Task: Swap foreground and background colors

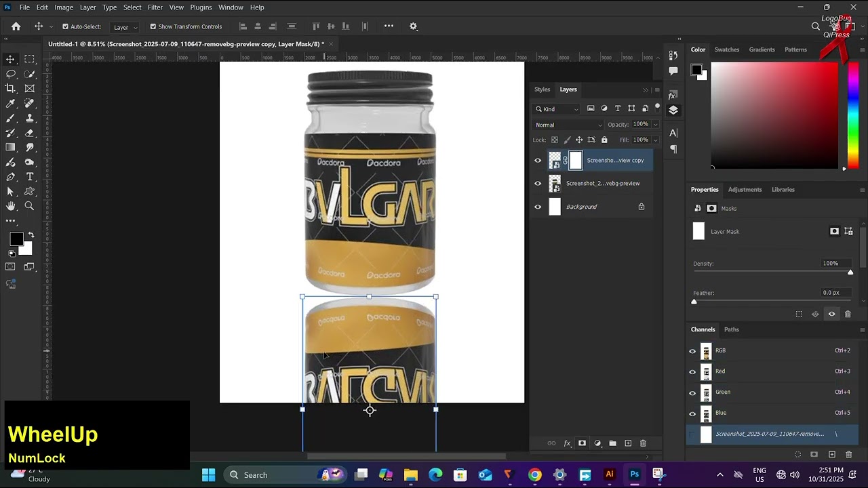Action: [x=31, y=235]
